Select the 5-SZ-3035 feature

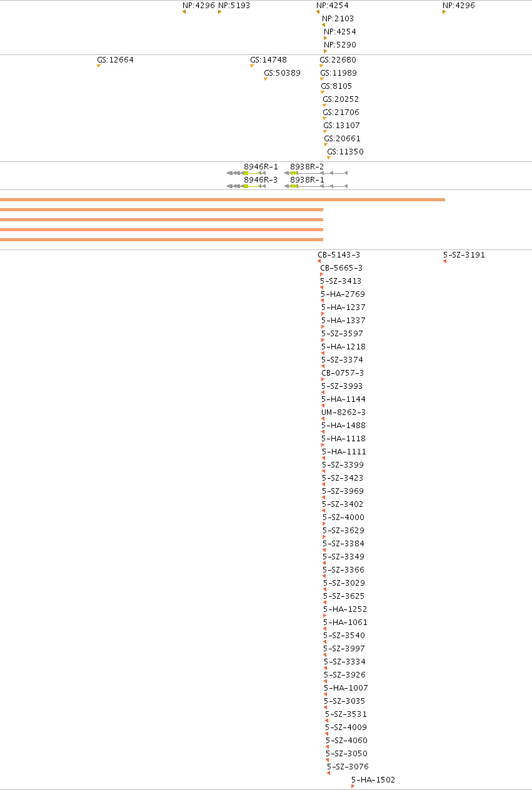[x=344, y=702]
